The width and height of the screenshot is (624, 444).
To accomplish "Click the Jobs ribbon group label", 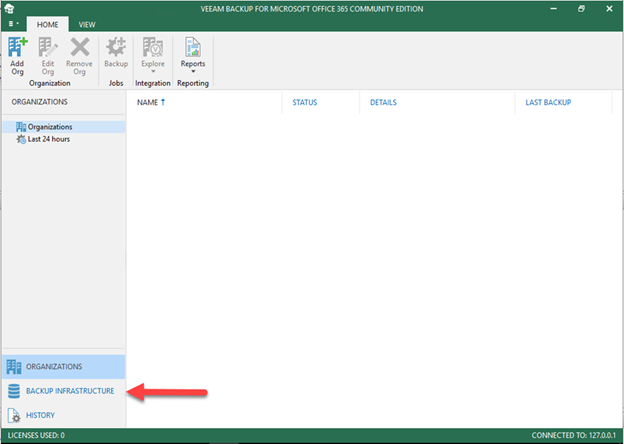I will 116,83.
